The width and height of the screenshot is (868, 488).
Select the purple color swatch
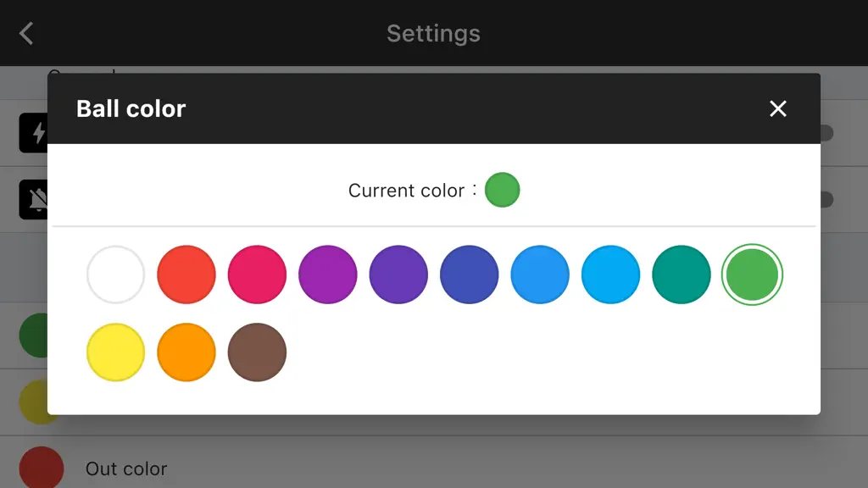coord(328,274)
